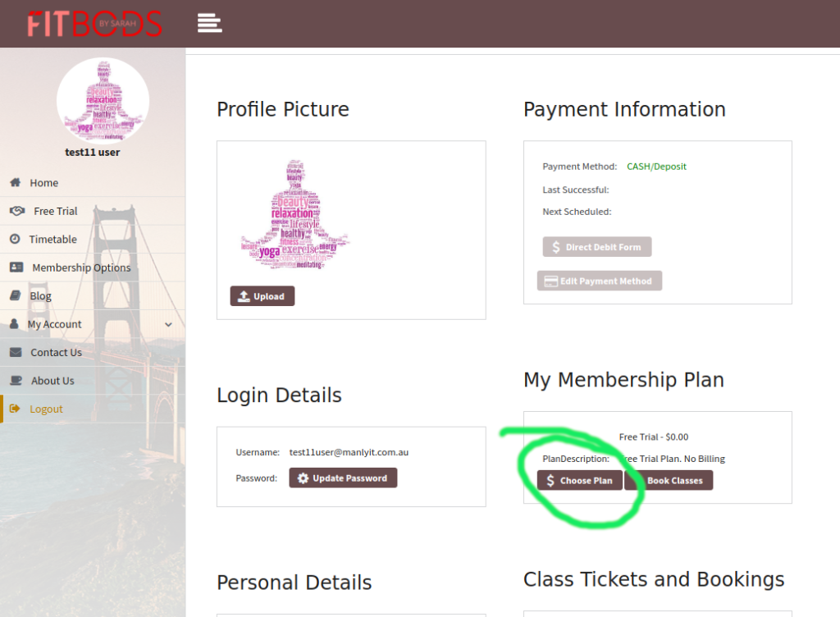Click Edit Payment Method button
This screenshot has width=840, height=617.
(600, 281)
